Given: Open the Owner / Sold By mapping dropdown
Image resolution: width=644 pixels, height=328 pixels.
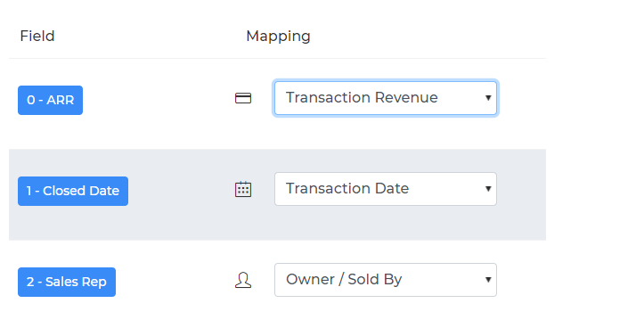Looking at the screenshot, I should click(x=386, y=280).
